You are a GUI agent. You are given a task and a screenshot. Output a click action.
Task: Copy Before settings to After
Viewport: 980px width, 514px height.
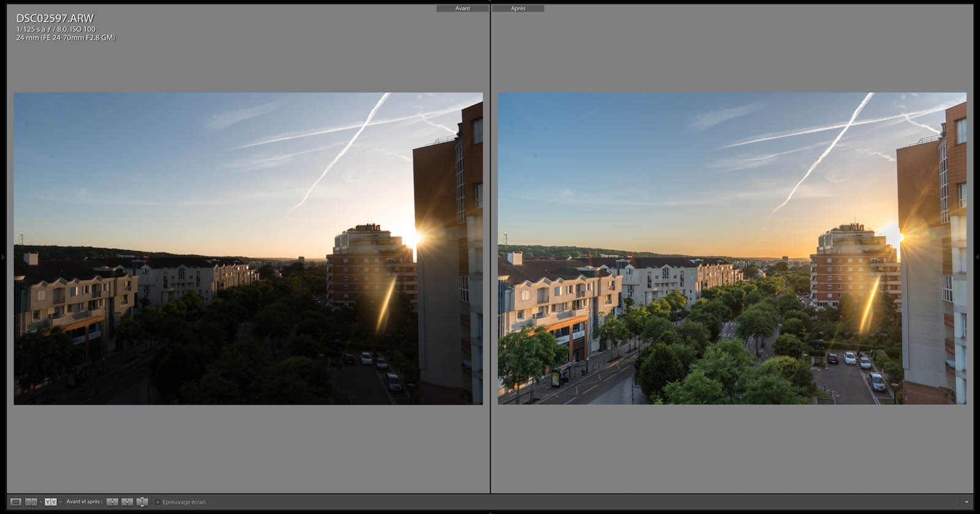coord(112,502)
